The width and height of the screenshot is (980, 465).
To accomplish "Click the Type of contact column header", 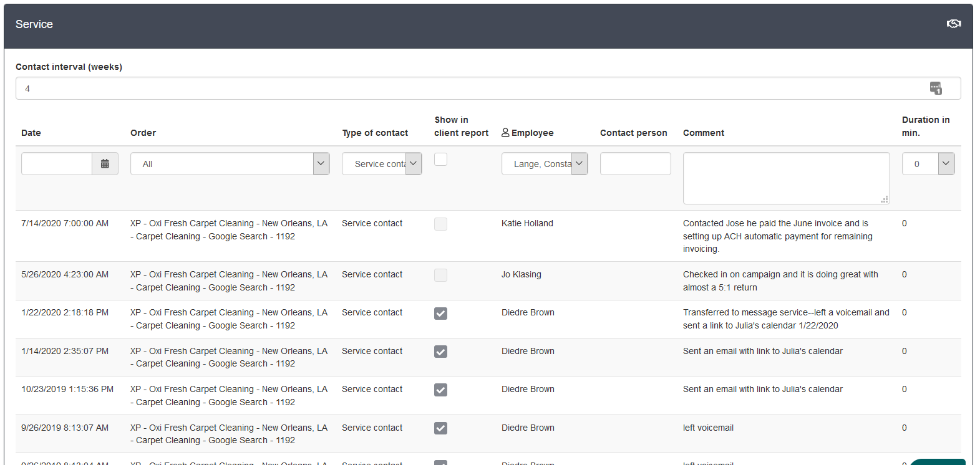I will click(x=375, y=133).
